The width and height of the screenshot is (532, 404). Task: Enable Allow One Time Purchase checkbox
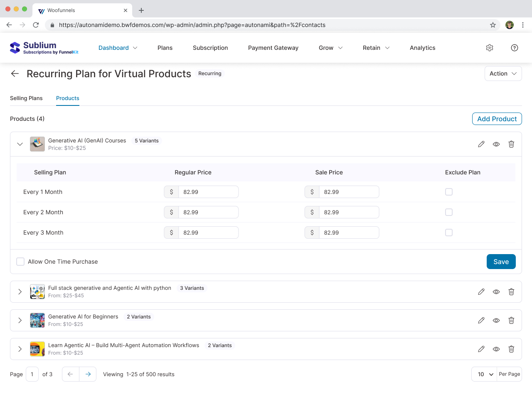pyautogui.click(x=20, y=262)
